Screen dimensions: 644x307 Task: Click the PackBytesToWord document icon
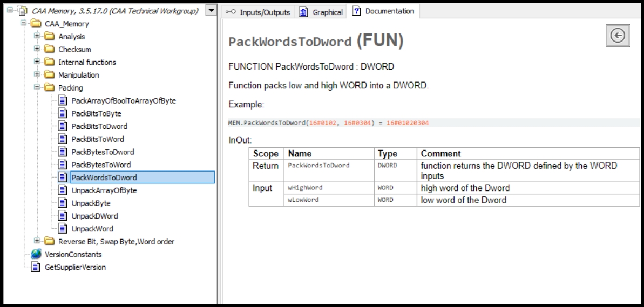(x=63, y=164)
